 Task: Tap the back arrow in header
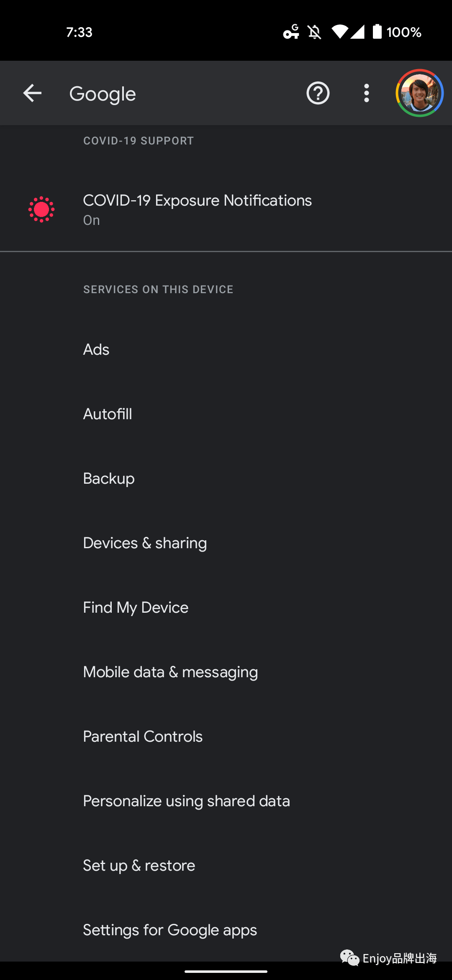32,93
